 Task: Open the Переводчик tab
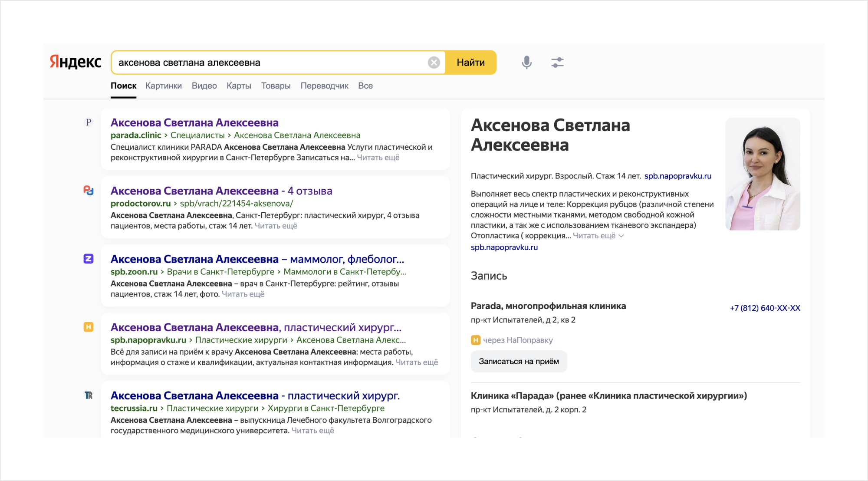click(325, 86)
